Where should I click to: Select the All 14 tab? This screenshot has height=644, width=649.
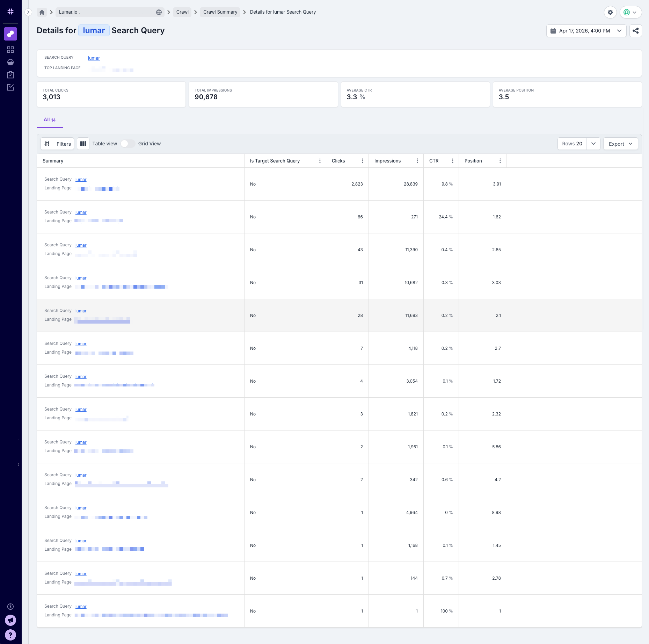tap(50, 120)
